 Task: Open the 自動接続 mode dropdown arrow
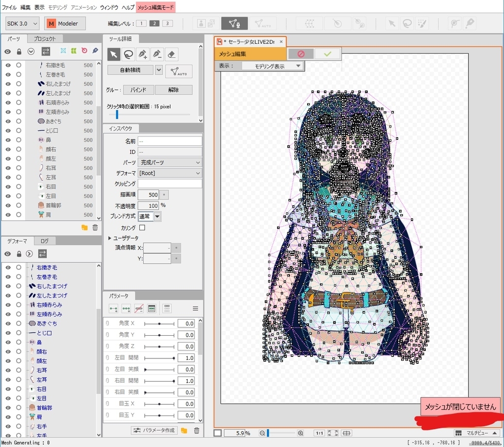159,70
